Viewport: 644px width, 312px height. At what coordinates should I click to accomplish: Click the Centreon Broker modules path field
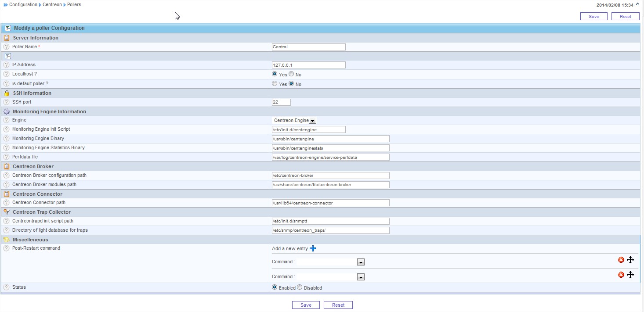(331, 185)
